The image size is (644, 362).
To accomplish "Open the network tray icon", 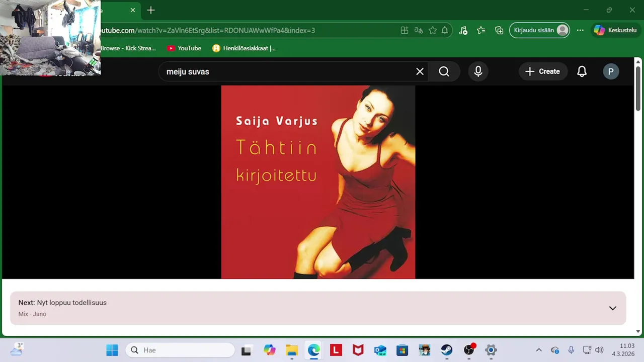I will (x=587, y=350).
